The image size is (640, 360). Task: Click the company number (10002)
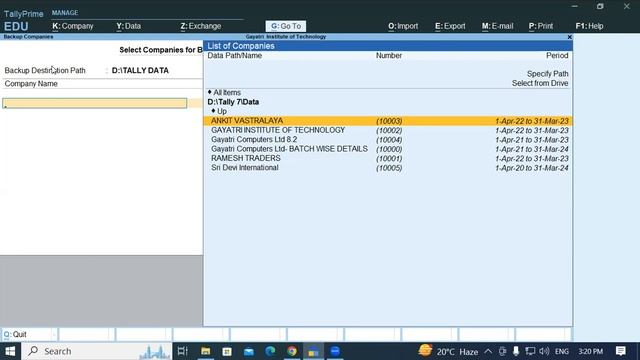pyautogui.click(x=389, y=131)
